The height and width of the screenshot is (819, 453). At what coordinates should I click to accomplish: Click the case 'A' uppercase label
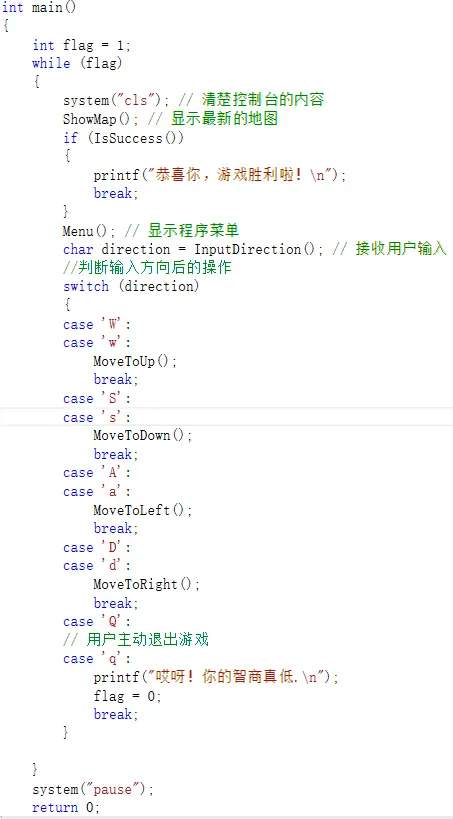pyautogui.click(x=97, y=473)
